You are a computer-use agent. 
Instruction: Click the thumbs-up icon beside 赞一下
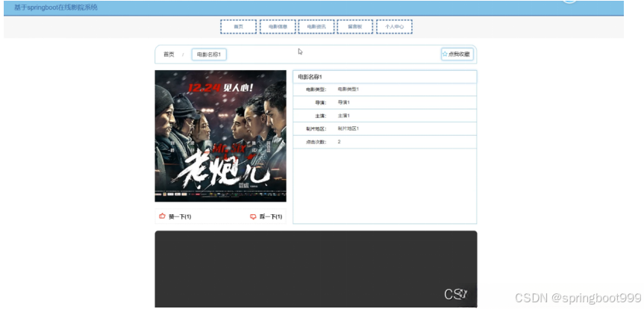[162, 216]
